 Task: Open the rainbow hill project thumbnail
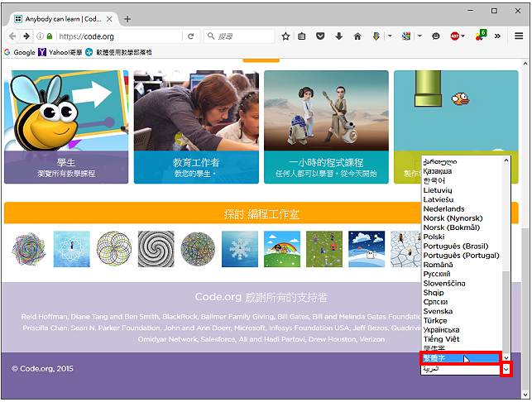click(282, 249)
